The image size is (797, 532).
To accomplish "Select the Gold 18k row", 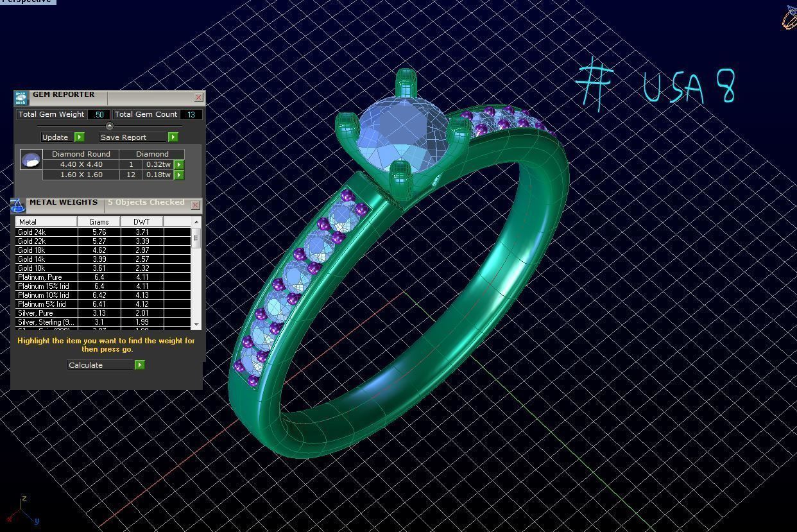I will (103, 250).
